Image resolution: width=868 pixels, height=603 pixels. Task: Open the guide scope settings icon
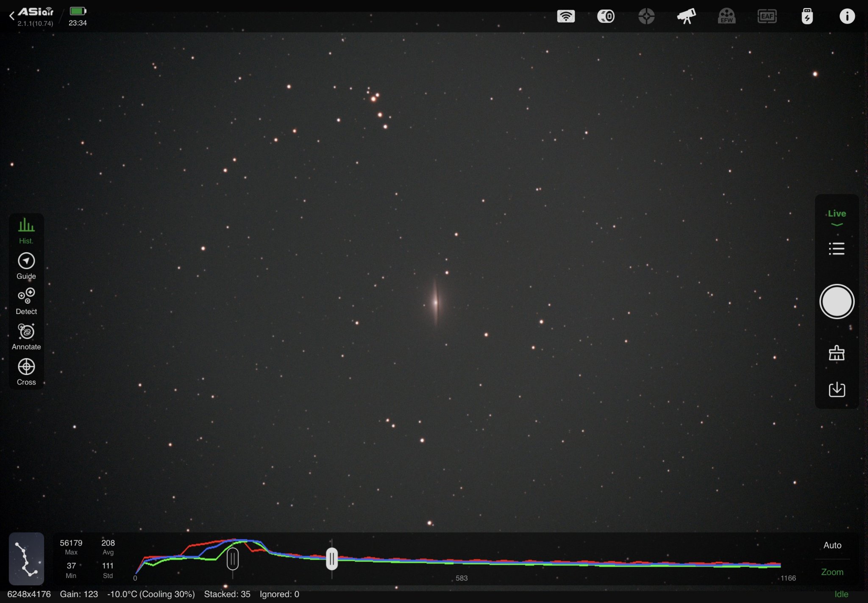tap(646, 16)
